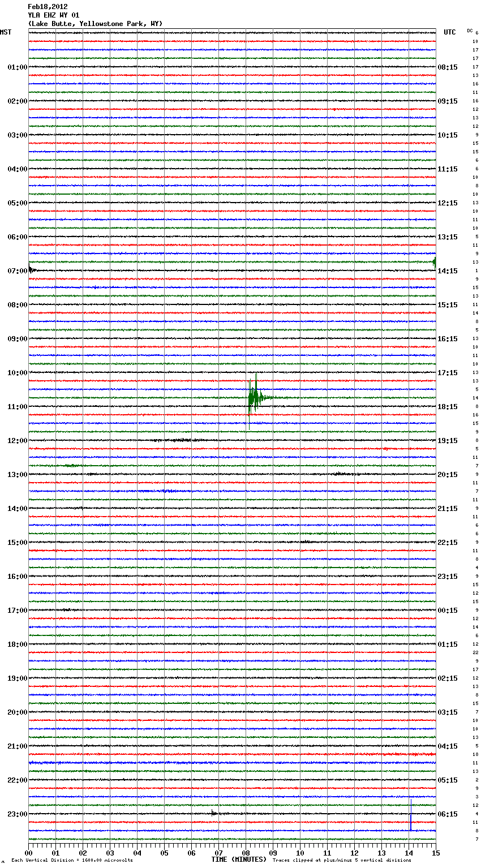
Task: Click the 20:15 UTC time label
Action: [x=448, y=475]
